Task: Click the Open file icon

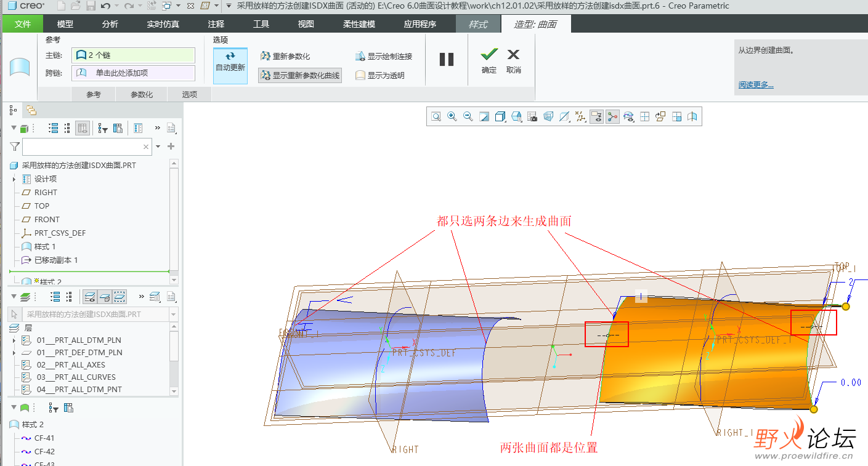Action: (x=76, y=6)
